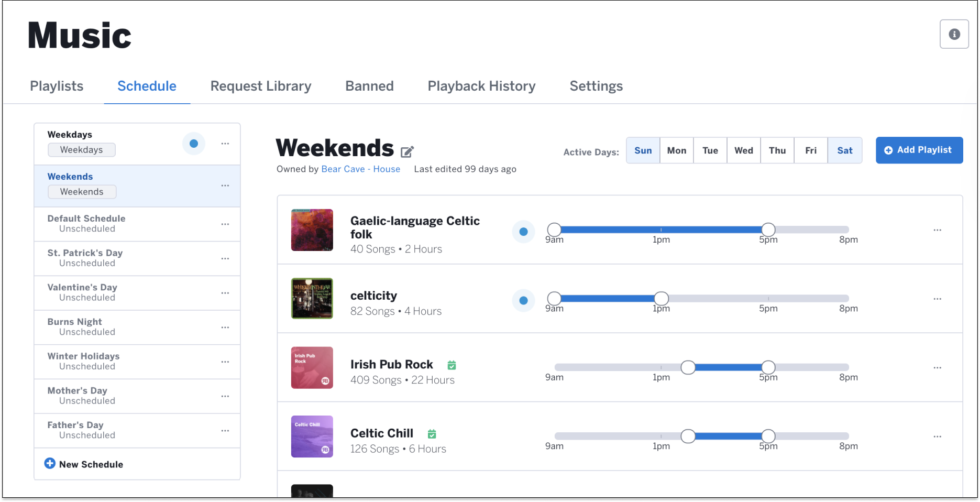Image resolution: width=980 pixels, height=502 pixels.
Task: Click the end handle of celticity time slider
Action: 662,298
